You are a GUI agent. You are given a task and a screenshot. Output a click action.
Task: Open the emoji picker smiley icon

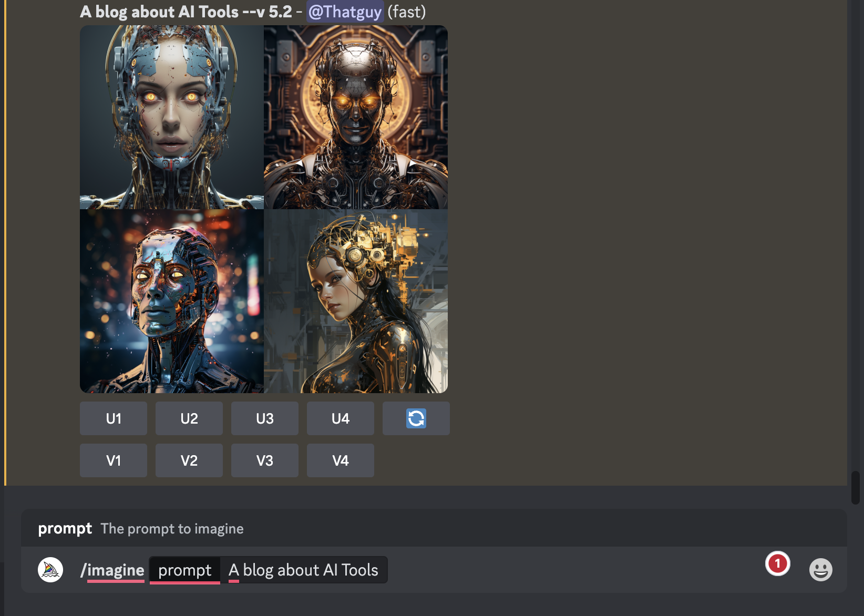point(821,570)
